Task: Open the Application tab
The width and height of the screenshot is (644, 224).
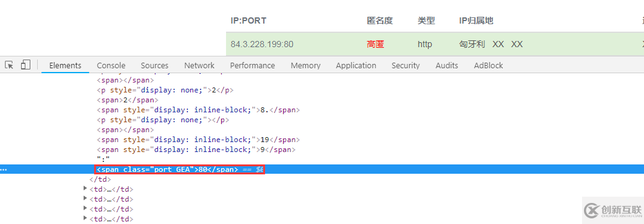Action: pyautogui.click(x=355, y=66)
